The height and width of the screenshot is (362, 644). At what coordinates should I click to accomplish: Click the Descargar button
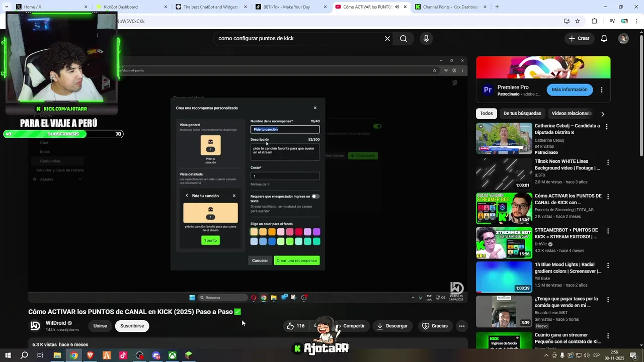(392, 326)
